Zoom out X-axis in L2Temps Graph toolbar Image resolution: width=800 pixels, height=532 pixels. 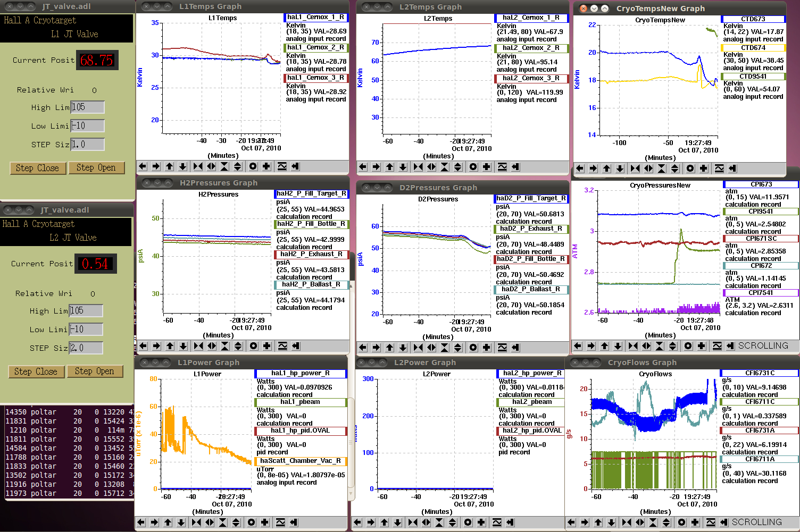431,167
